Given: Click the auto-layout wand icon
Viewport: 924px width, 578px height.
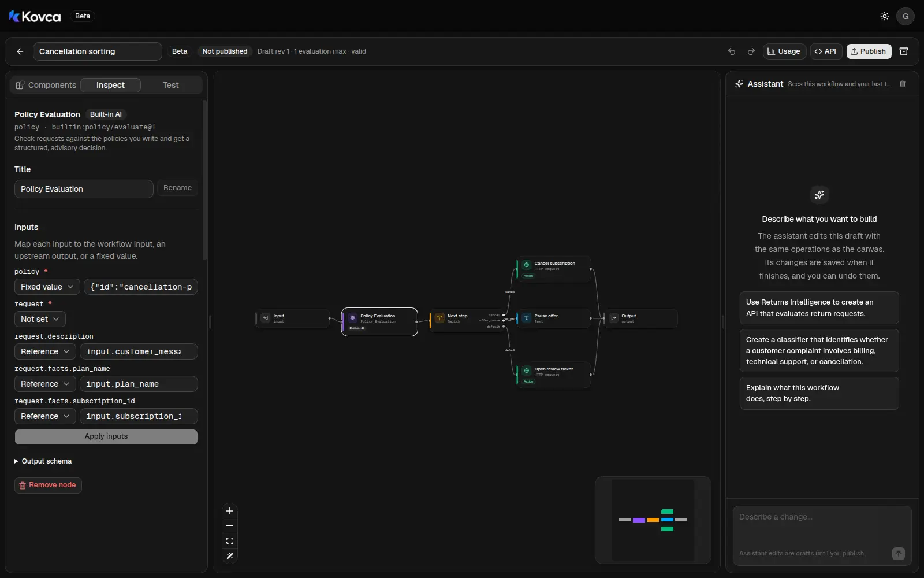Looking at the screenshot, I should (230, 556).
